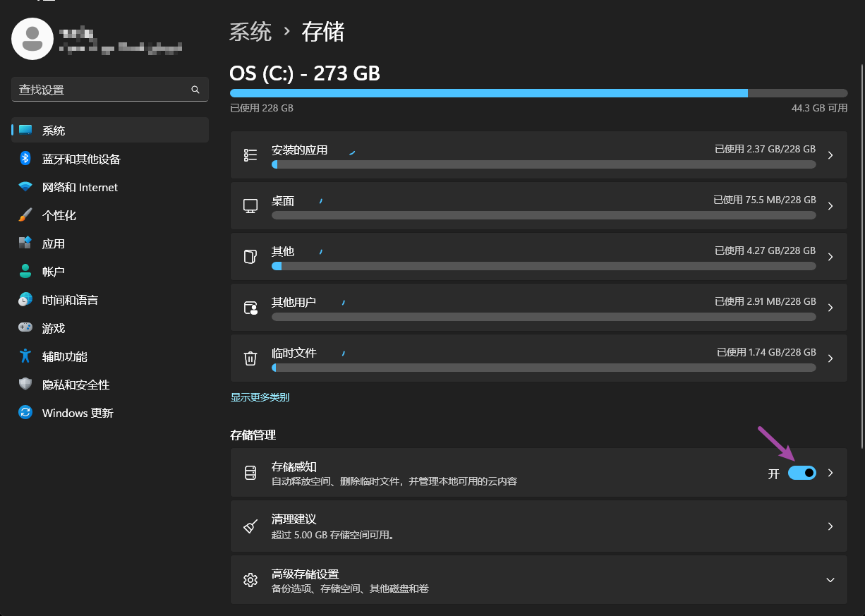Click the 高级存储设置 gear icon
865x616 pixels.
click(x=250, y=580)
